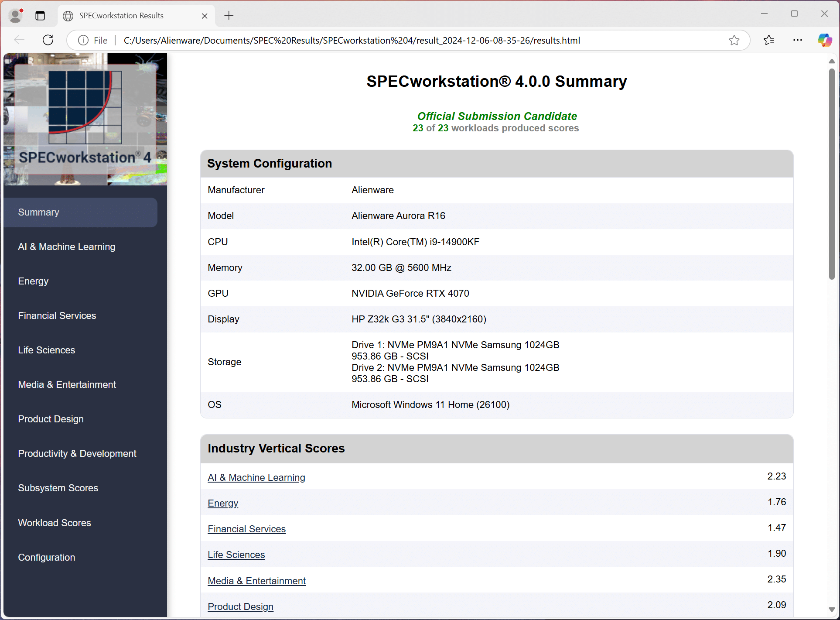Click the 'SPECworkstation® 4.0.0 Summary' heading
Image resolution: width=840 pixels, height=620 pixels.
pyautogui.click(x=497, y=81)
